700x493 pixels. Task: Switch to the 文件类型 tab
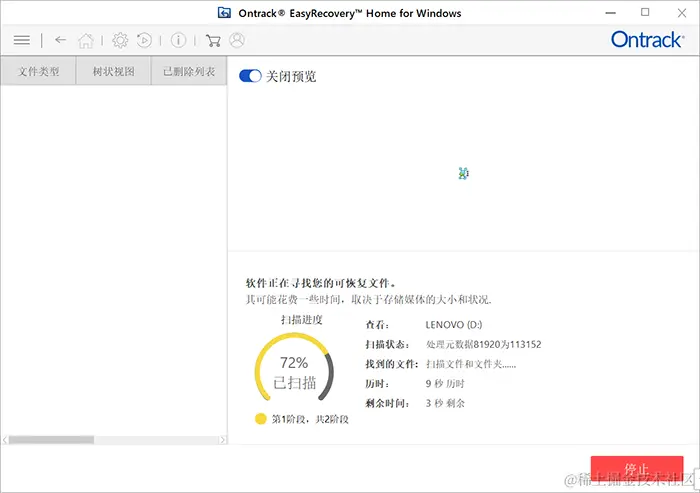[x=38, y=71]
